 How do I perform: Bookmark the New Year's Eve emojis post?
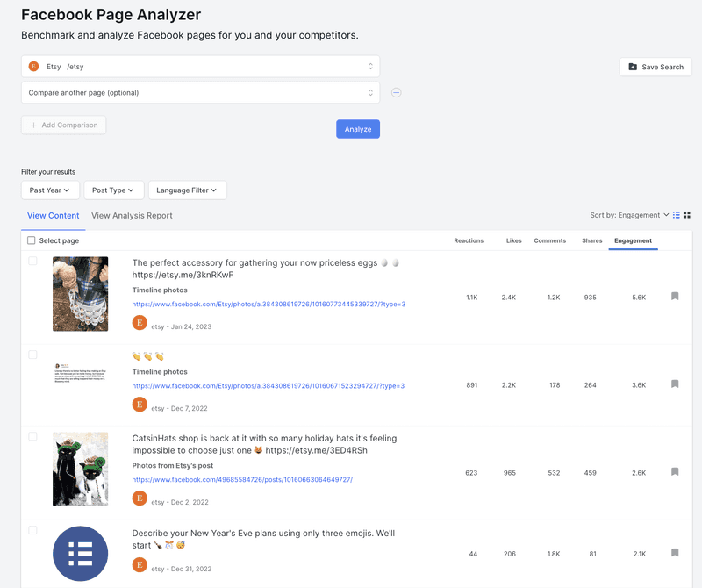coord(675,553)
